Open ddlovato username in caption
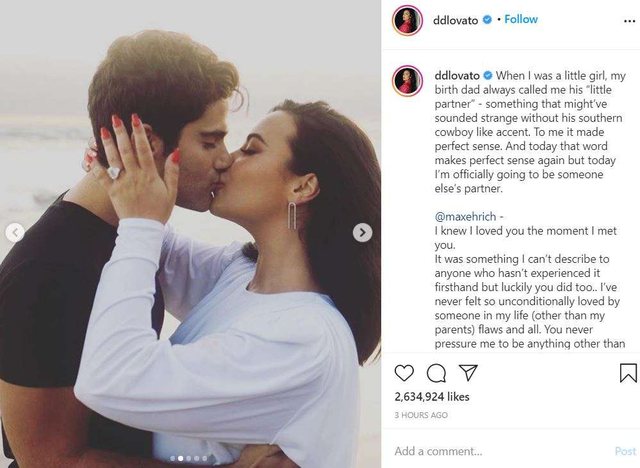640x468 pixels. (x=457, y=75)
